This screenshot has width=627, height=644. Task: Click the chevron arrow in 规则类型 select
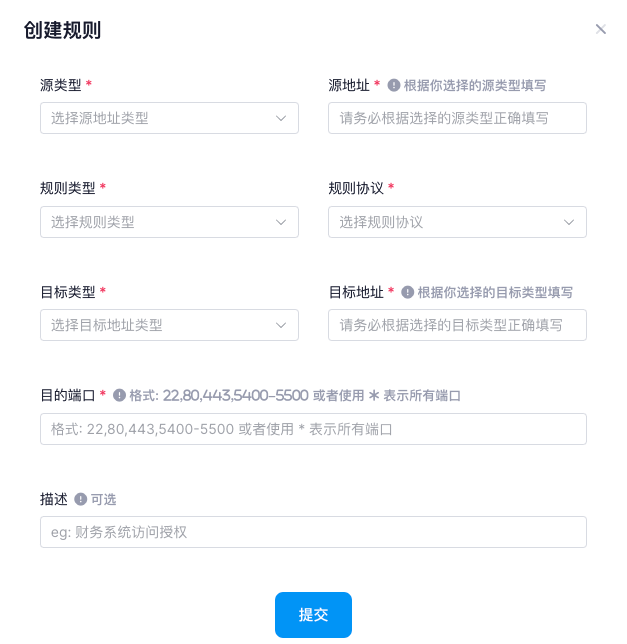[x=281, y=223]
